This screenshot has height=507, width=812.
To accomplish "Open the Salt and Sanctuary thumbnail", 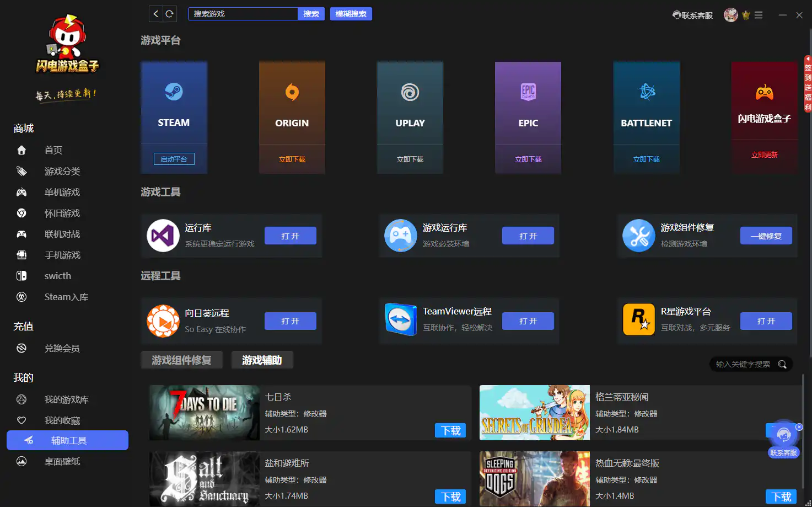I will 205,479.
